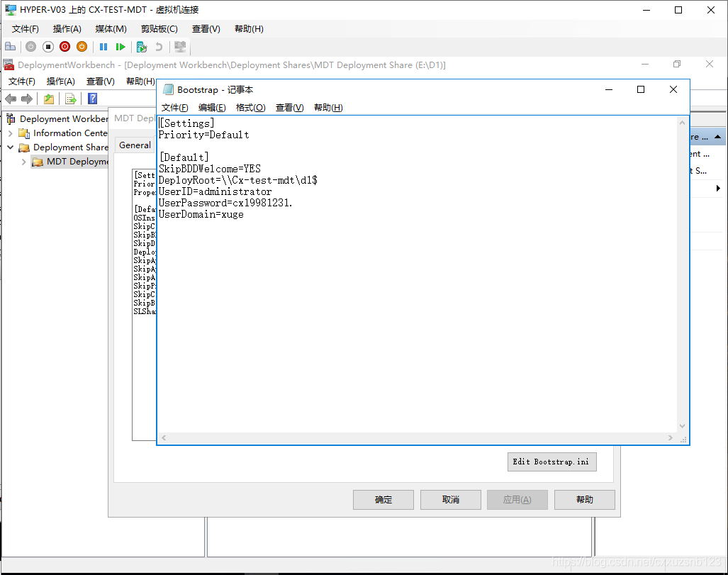Image resolution: width=728 pixels, height=575 pixels.
Task: Expand actions pane submenu arrow
Action: click(x=718, y=188)
